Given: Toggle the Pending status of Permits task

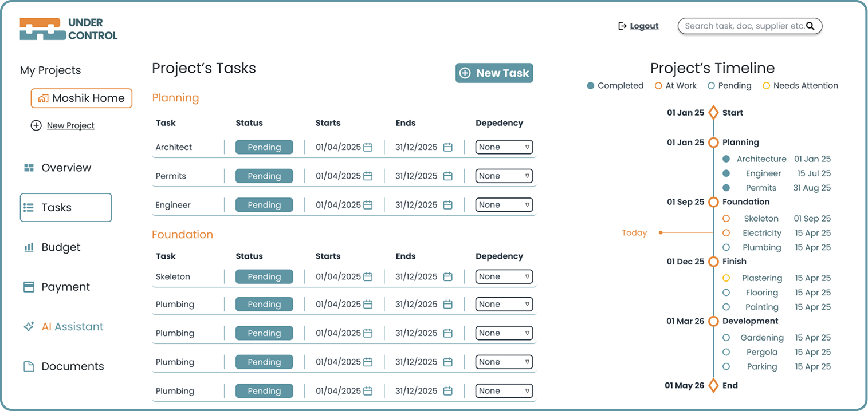Looking at the screenshot, I should pos(264,176).
